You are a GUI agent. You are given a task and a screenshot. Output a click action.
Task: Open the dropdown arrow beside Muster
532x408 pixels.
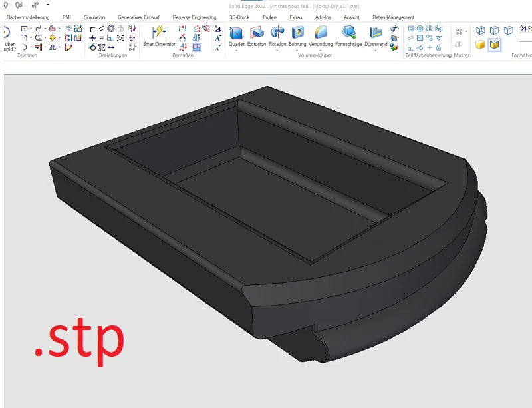[x=466, y=31]
